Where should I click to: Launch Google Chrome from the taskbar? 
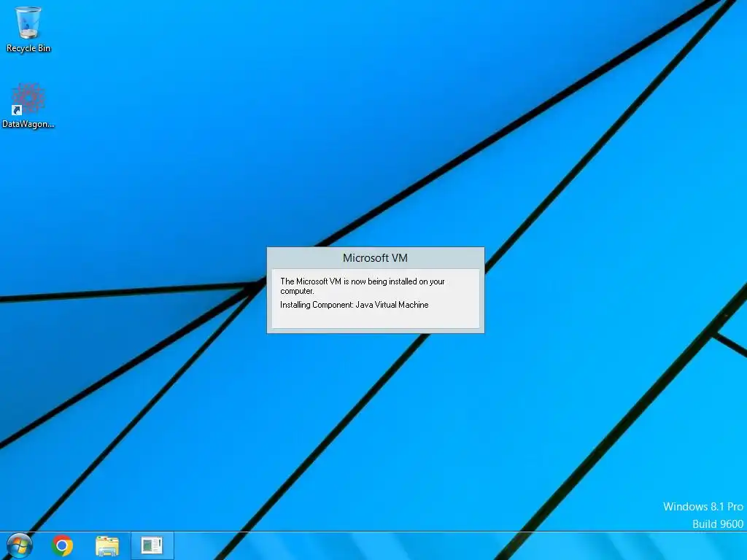[62, 545]
